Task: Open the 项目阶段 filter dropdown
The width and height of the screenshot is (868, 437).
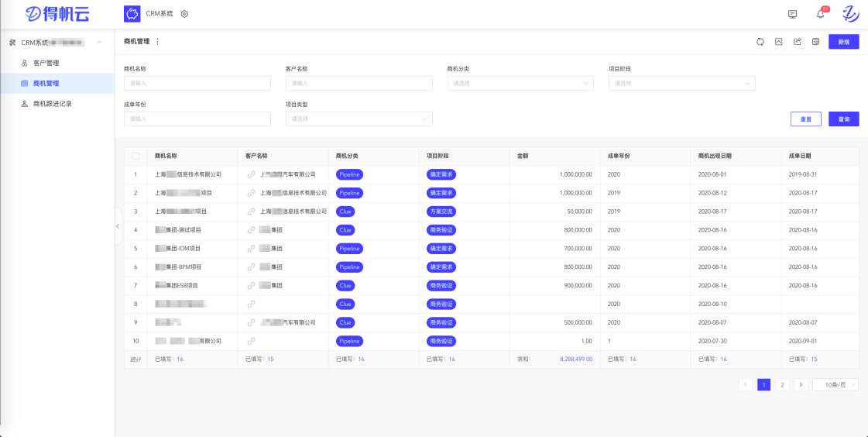Action: pyautogui.click(x=682, y=84)
